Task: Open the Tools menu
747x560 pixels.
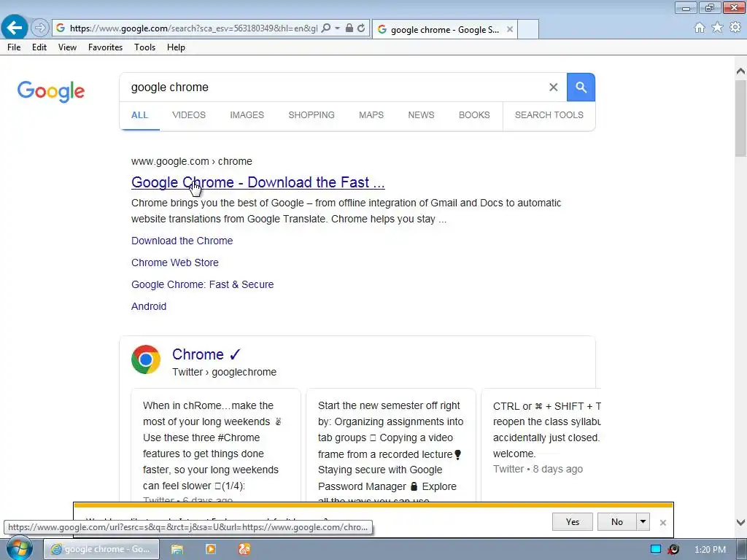Action: (145, 47)
